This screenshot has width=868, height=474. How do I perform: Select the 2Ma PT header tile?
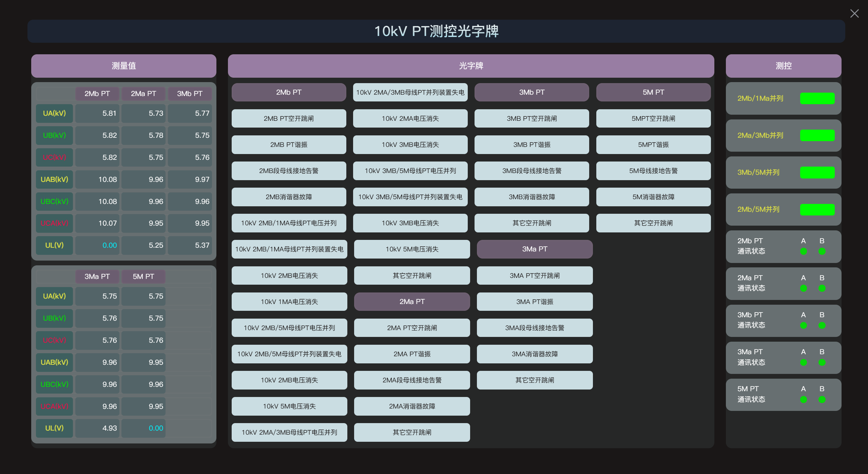412,301
